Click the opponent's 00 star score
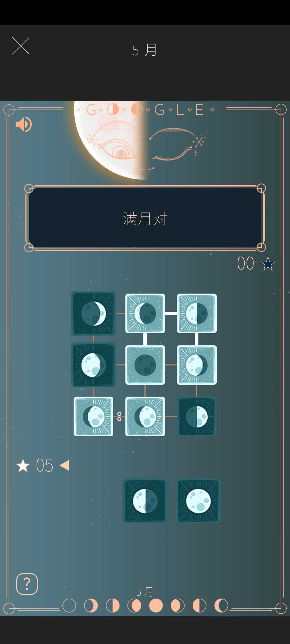 coord(256,263)
